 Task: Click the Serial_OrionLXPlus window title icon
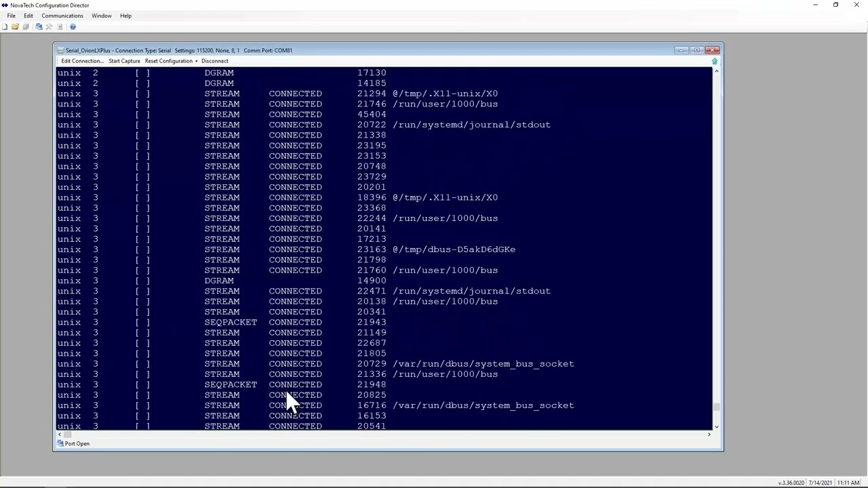(60, 50)
